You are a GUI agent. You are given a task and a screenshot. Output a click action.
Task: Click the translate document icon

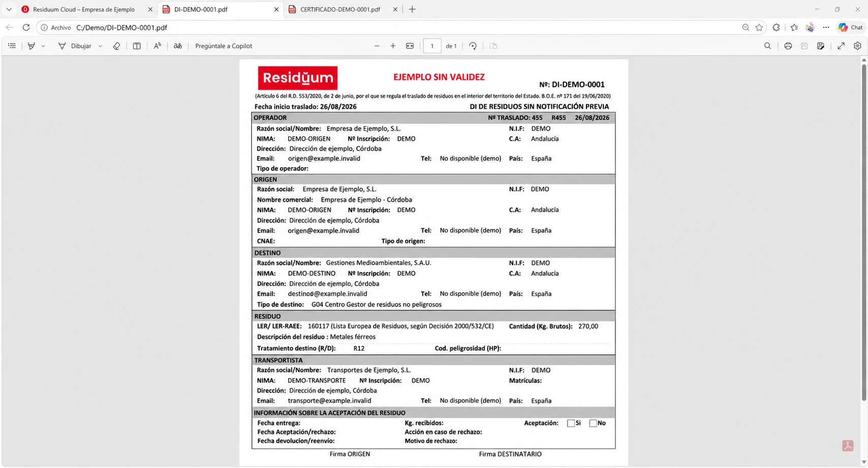177,46
